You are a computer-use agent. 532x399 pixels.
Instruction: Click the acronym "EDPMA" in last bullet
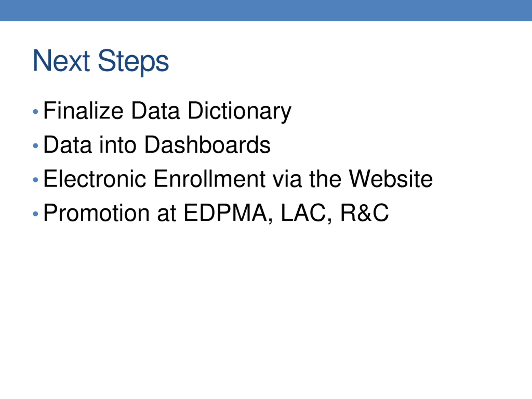tap(225, 213)
